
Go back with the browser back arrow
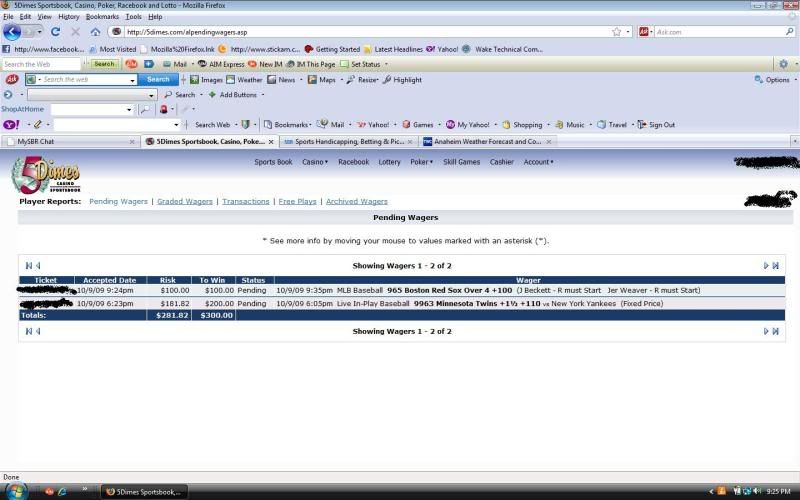click(x=12, y=32)
